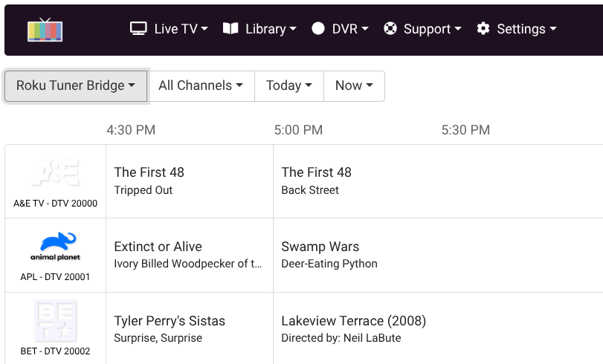Select the Animal Planet channel logo

point(55,246)
